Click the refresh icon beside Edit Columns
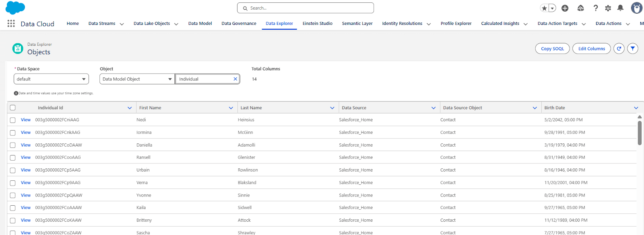 (619, 49)
